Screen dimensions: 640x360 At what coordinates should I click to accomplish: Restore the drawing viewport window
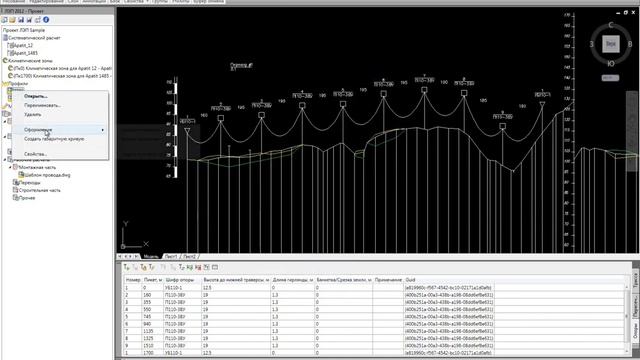[626, 13]
